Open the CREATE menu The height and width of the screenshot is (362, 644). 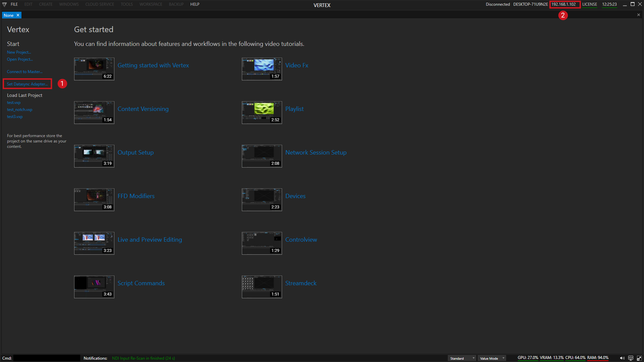click(46, 4)
